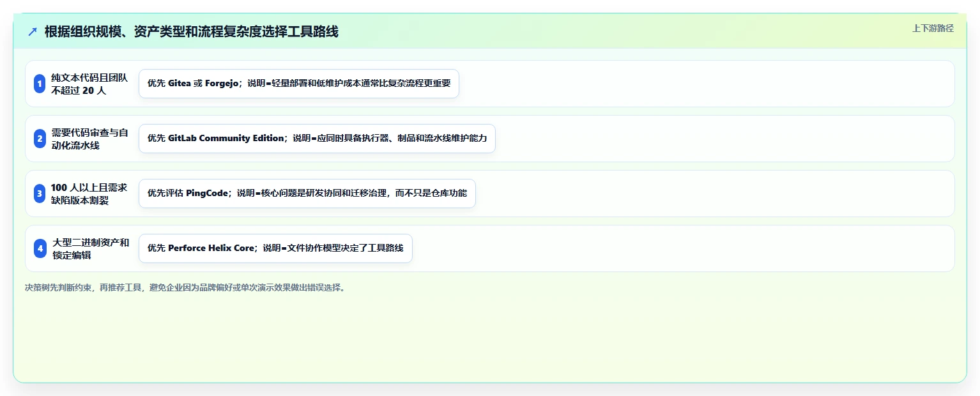Click the number 1 step badge
Viewport: 980px width, 396px height.
click(40, 84)
